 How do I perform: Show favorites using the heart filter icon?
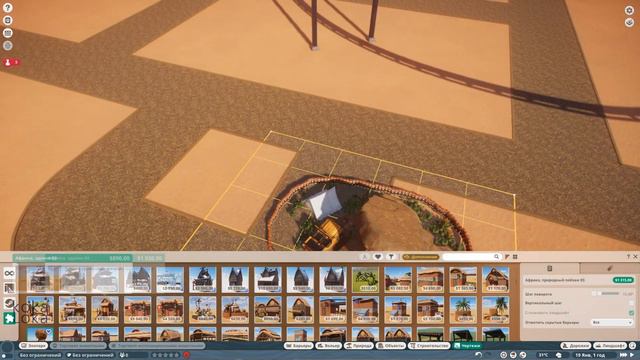point(378,257)
